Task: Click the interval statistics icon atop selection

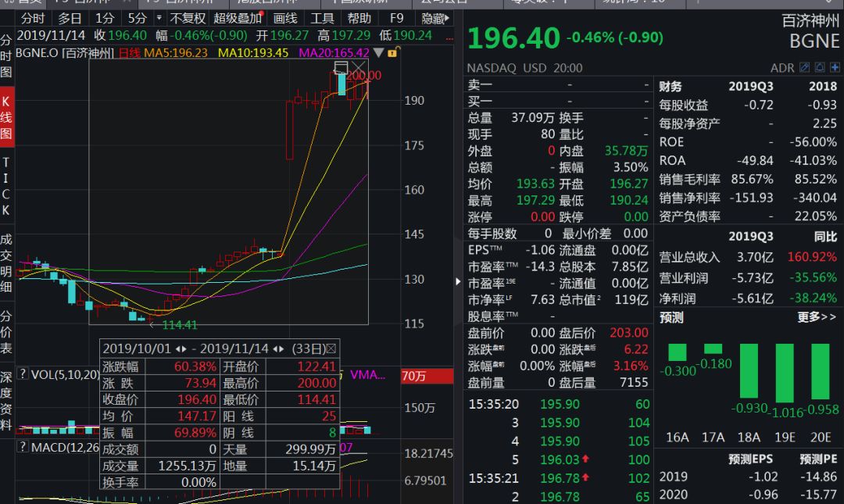Action: (341, 67)
